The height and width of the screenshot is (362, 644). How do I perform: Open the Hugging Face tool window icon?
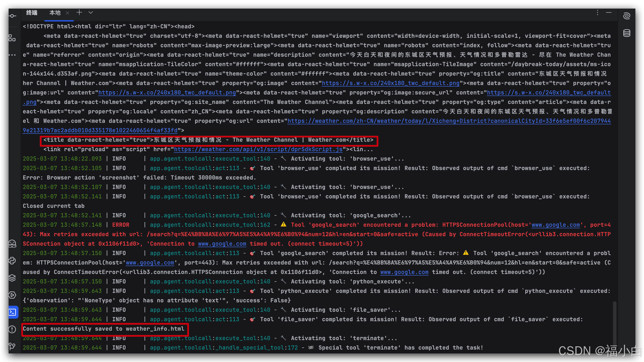click(12, 244)
